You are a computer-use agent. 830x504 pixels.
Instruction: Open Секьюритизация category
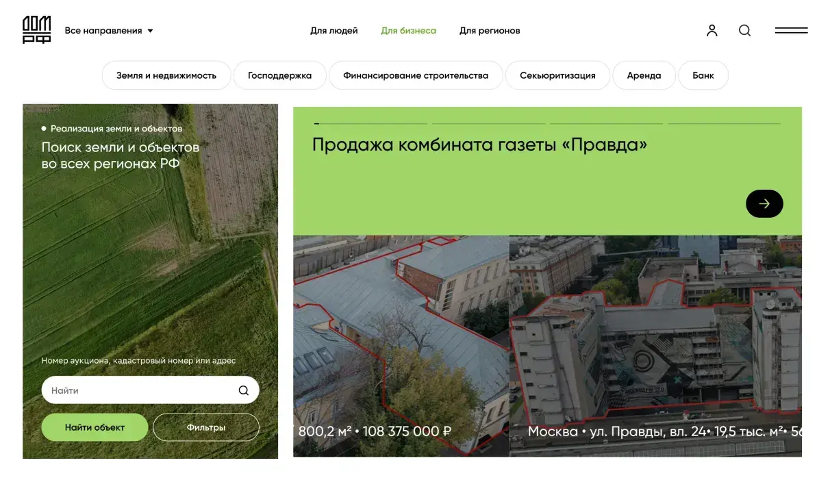(x=557, y=75)
